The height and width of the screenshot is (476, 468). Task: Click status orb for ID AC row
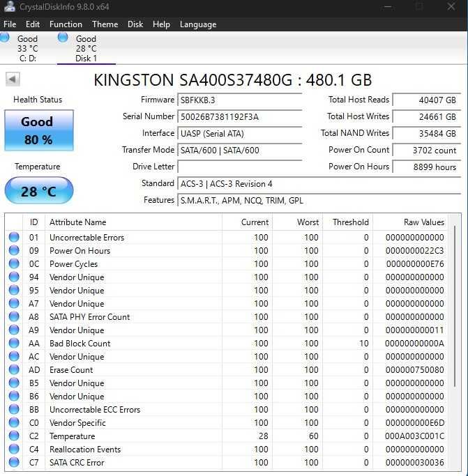click(14, 356)
